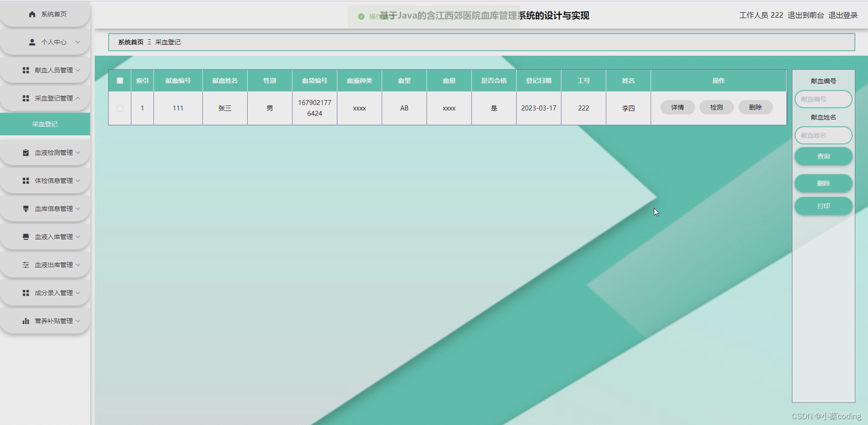Open the 成分录入管理 menu
This screenshot has width=868, height=425.
click(45, 293)
